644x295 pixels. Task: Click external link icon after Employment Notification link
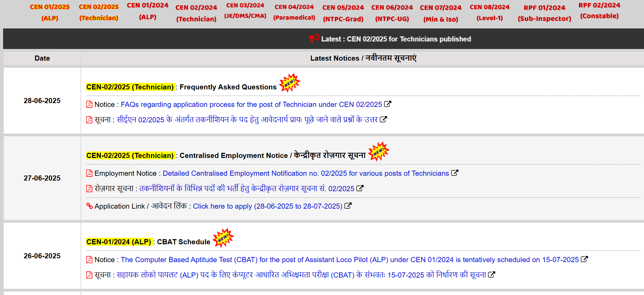[455, 173]
